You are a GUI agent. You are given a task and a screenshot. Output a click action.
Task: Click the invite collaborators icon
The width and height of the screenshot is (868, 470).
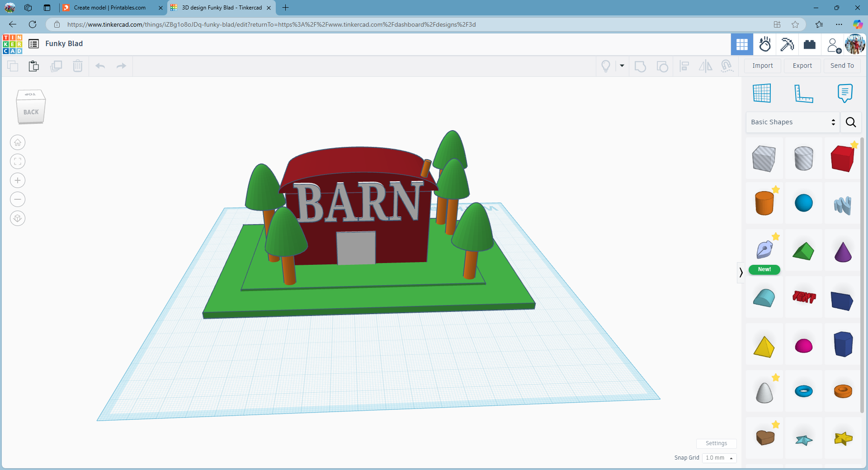[834, 45]
